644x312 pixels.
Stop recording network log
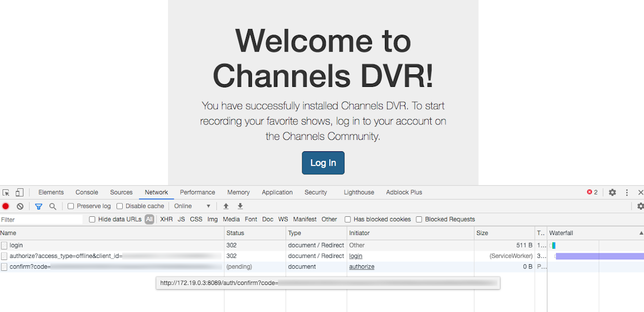[6, 206]
